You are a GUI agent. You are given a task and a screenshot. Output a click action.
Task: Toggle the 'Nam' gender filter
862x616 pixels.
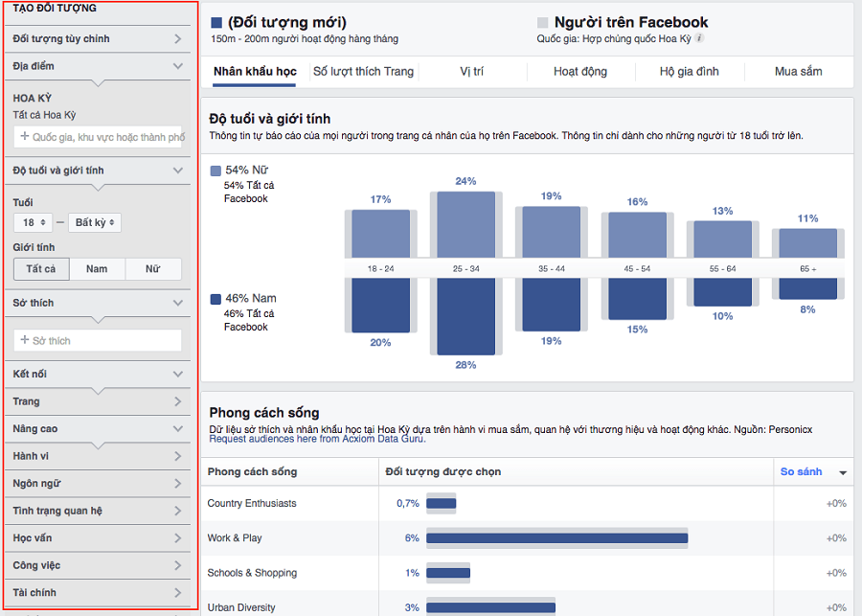pos(97,268)
